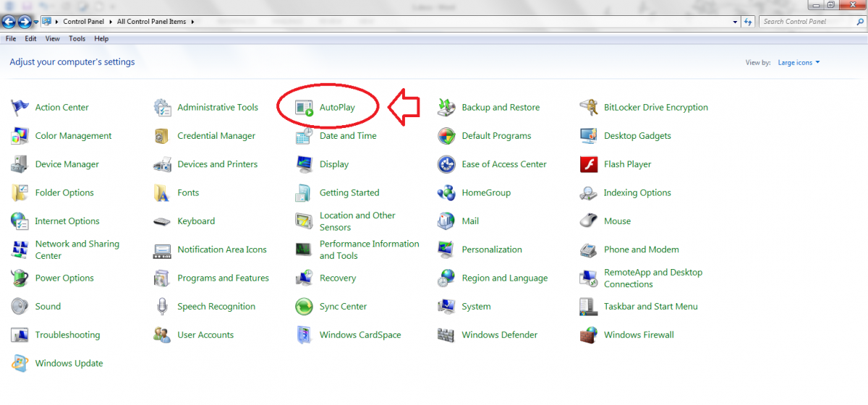The height and width of the screenshot is (405, 868).
Task: Open the File menu
Action: 11,38
